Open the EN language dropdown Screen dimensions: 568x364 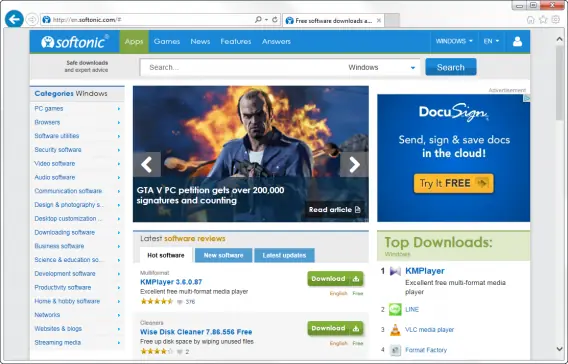(492, 41)
